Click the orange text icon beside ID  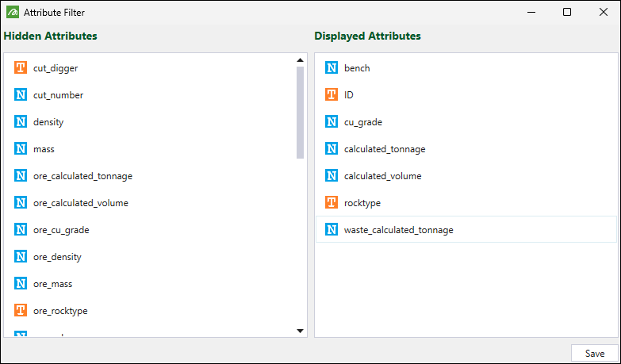click(x=332, y=95)
